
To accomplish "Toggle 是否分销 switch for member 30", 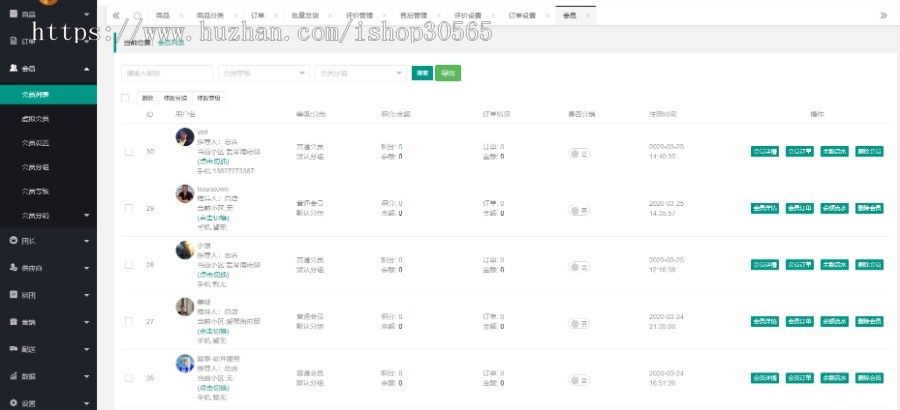I will point(579,153).
